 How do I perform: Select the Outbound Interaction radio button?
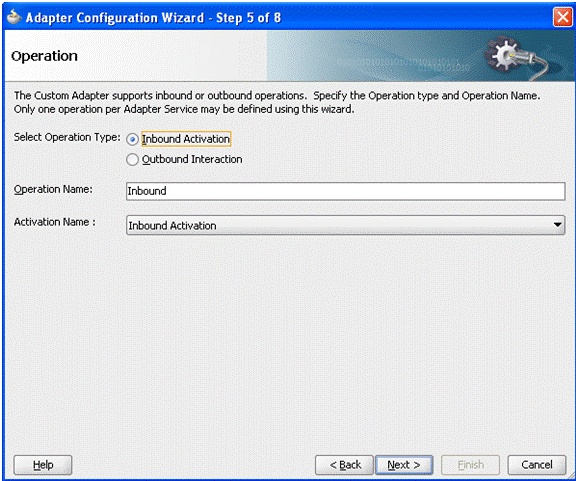132,159
